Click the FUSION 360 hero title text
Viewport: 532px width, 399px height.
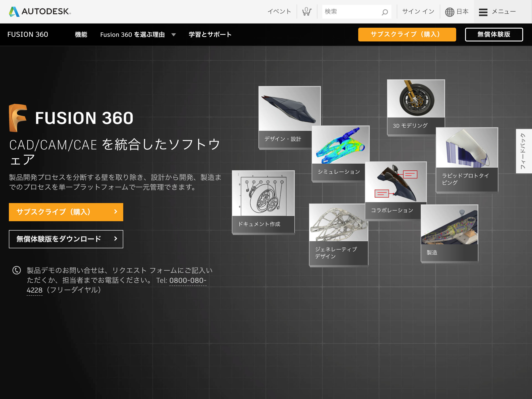click(x=84, y=118)
